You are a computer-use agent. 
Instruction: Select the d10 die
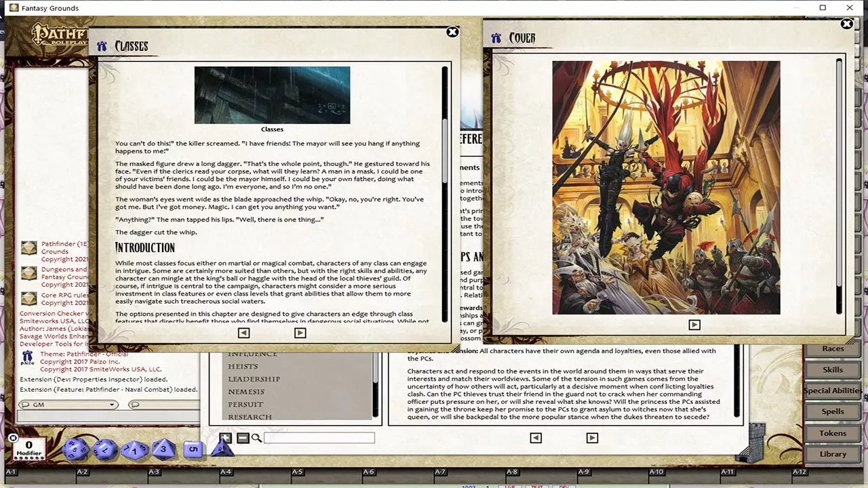(134, 450)
